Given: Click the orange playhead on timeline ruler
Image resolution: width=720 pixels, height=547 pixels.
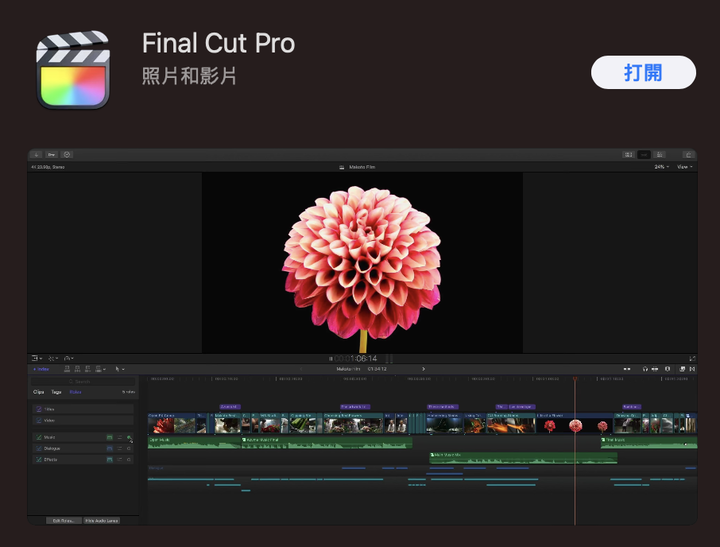Looking at the screenshot, I should pos(574,379).
